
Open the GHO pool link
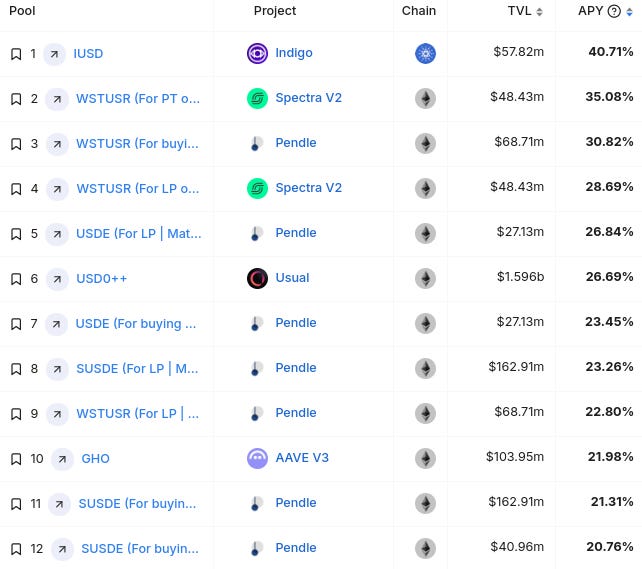coord(95,459)
